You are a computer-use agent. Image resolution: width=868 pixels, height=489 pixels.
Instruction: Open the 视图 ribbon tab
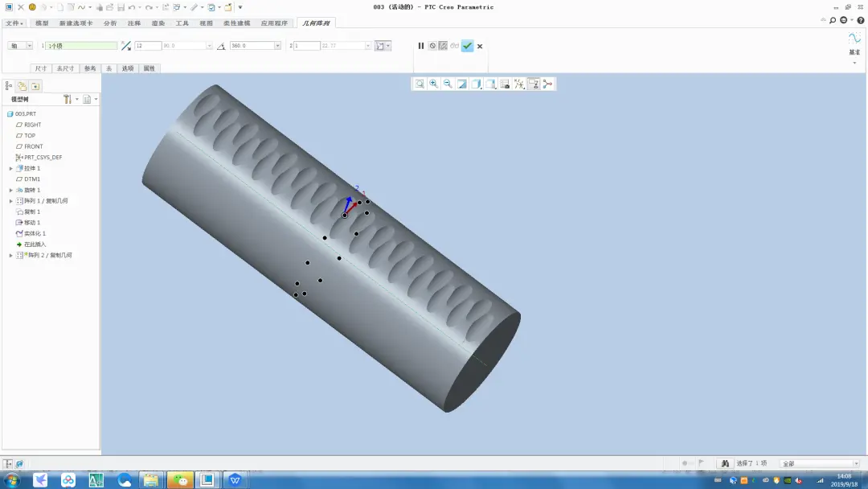coord(206,23)
